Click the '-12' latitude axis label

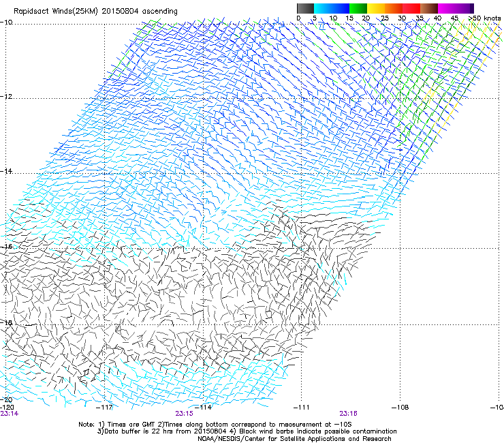point(6,97)
